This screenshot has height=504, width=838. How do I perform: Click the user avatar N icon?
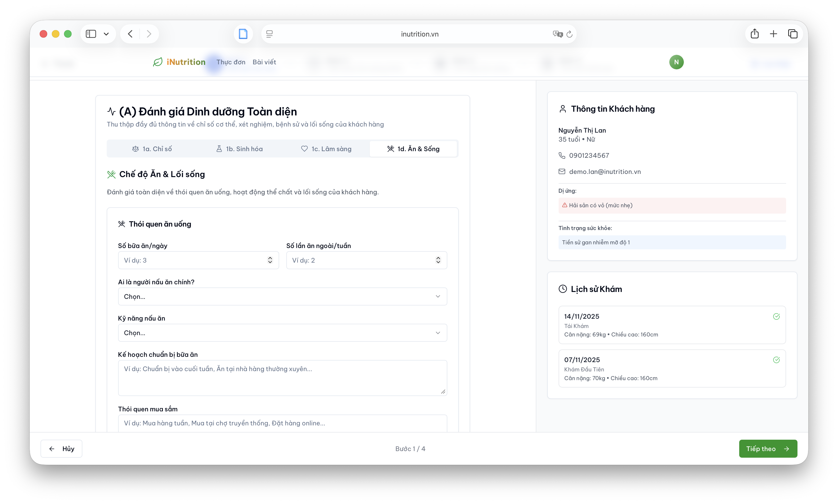click(676, 62)
